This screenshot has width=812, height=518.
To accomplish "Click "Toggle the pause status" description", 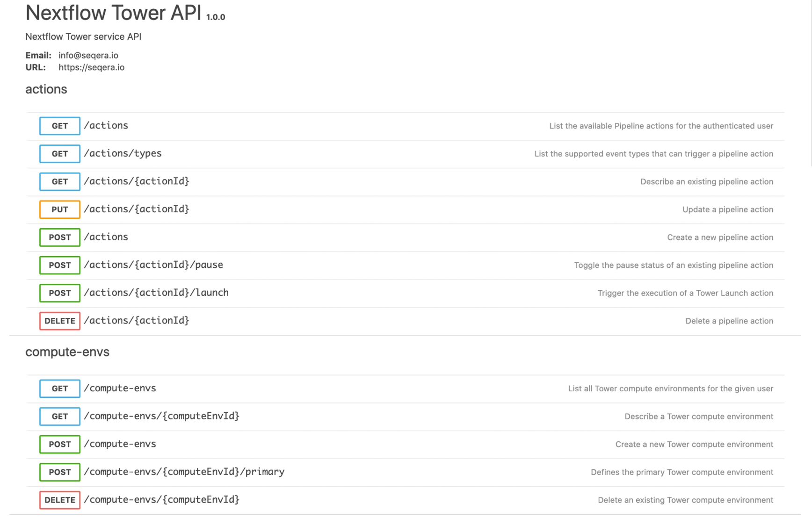I will pos(674,265).
